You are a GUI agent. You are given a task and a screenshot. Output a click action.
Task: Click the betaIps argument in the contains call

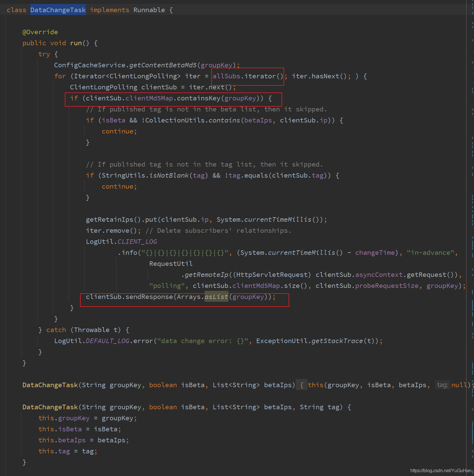click(x=258, y=120)
